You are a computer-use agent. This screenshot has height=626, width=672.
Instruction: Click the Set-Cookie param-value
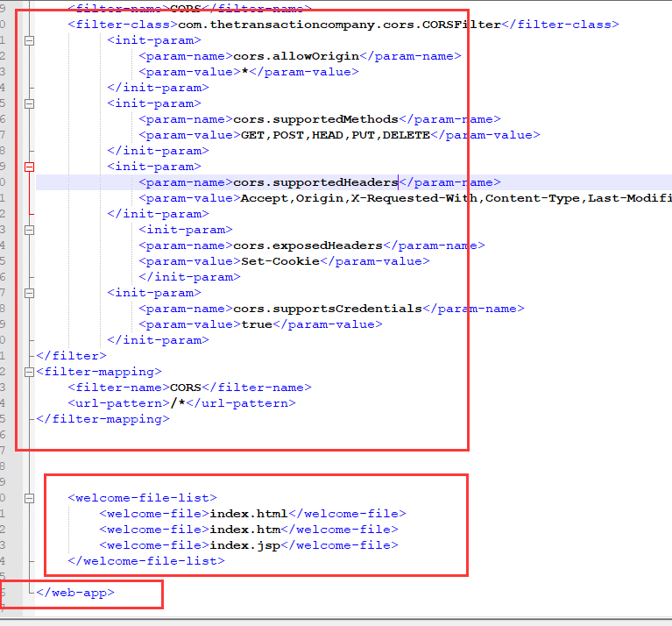coord(280,261)
